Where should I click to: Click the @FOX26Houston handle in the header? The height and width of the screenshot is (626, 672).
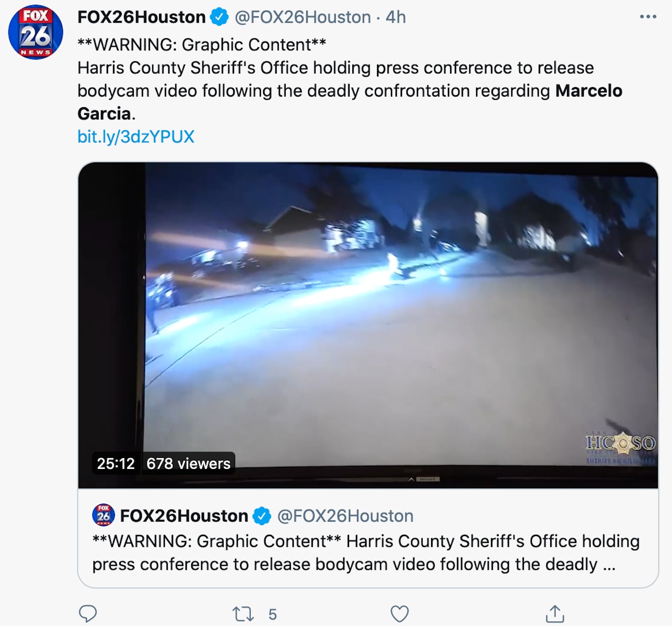pos(302,17)
